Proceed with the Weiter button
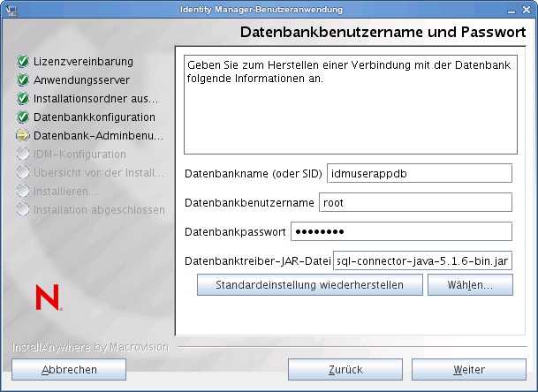The height and width of the screenshot is (392, 538). [469, 370]
